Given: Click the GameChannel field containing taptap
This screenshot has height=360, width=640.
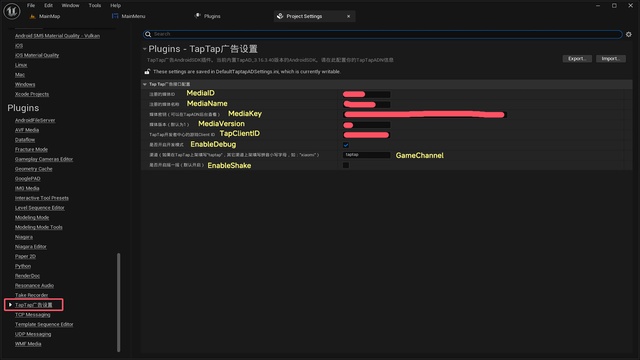Looking at the screenshot, I should tap(367, 155).
